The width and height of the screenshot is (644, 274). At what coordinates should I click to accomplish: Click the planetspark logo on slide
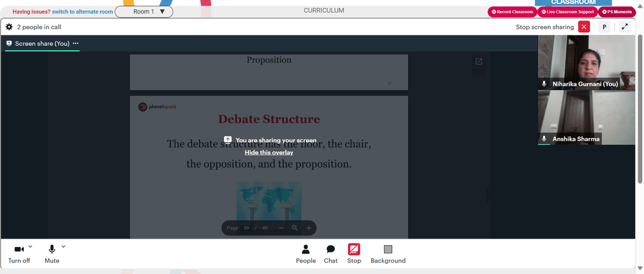(157, 107)
